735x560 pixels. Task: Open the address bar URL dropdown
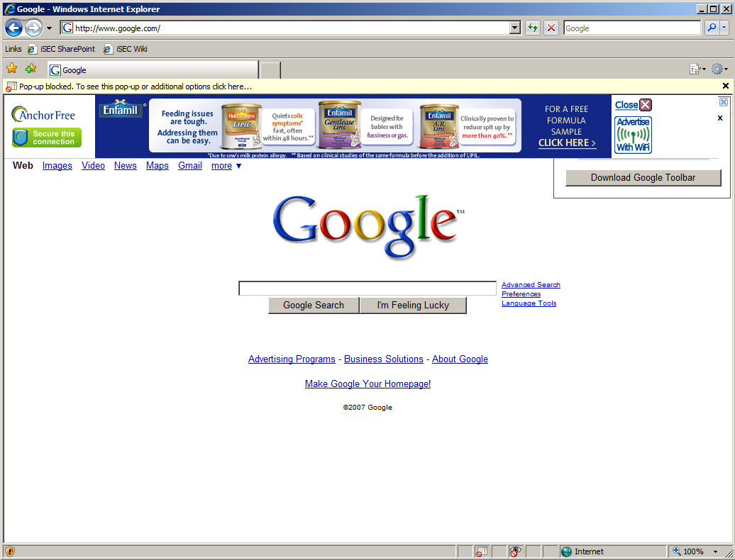(x=516, y=28)
